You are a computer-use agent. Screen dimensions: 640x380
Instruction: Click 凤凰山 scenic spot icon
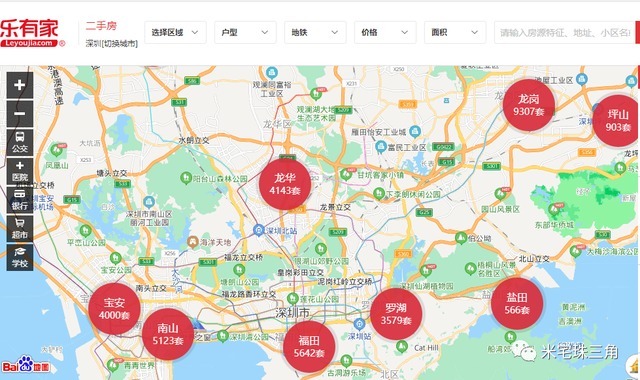pos(57,150)
